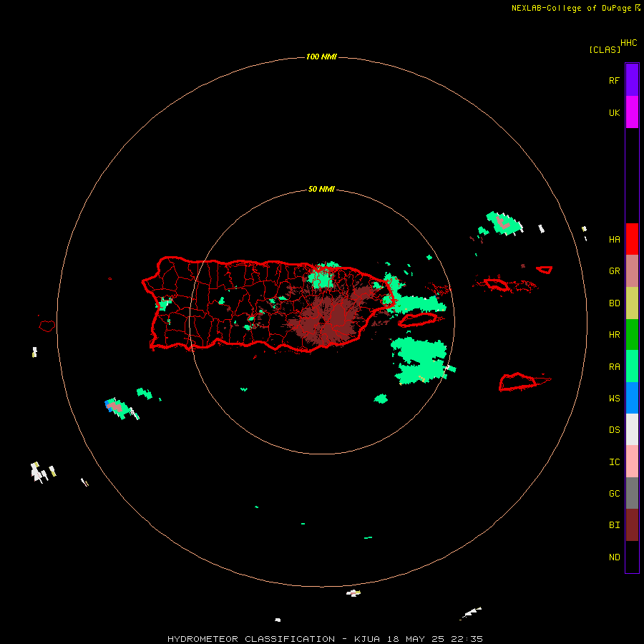Click the RA light green legend swatch
This screenshot has width=644, height=644.
[632, 366]
